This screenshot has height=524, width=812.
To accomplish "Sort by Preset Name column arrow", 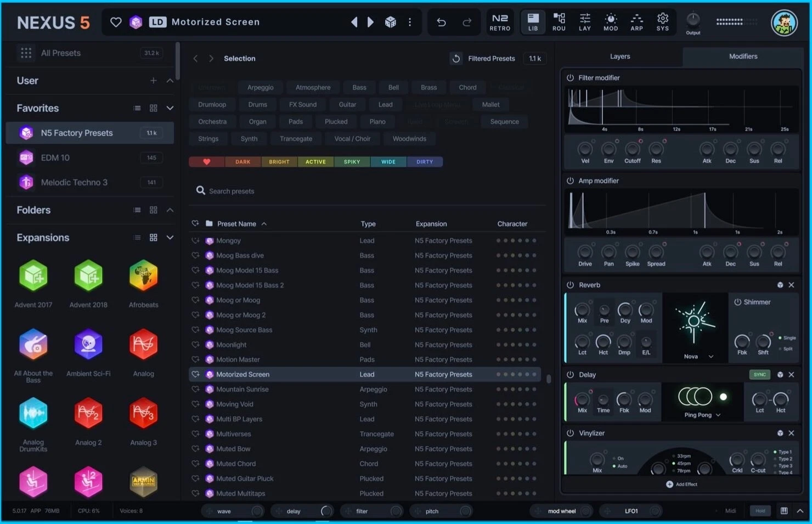I will (264, 224).
